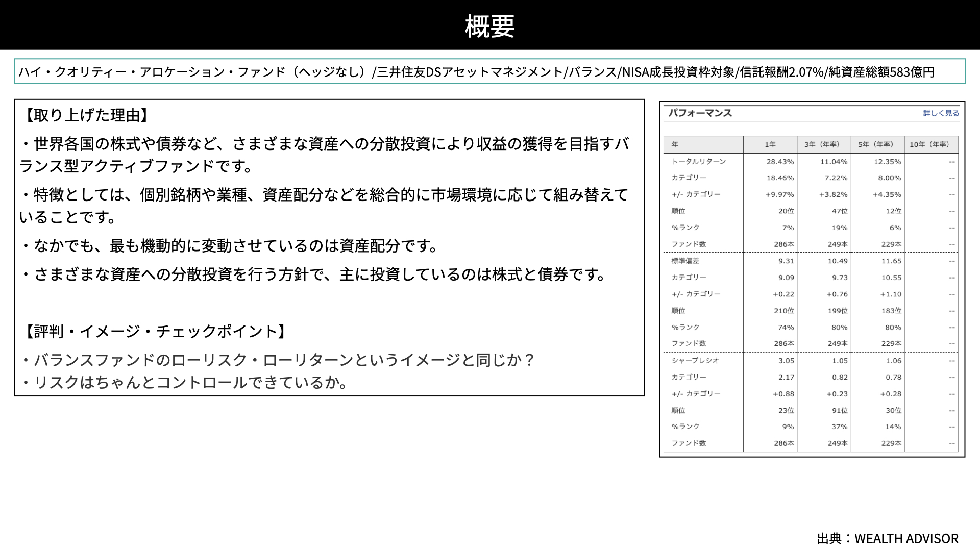Click the bullet about 資産配分 being most flexible
The image size is (980, 551).
click(229, 246)
